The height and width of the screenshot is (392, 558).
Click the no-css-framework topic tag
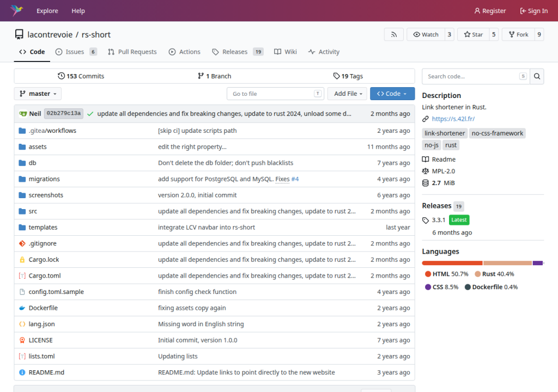click(497, 133)
